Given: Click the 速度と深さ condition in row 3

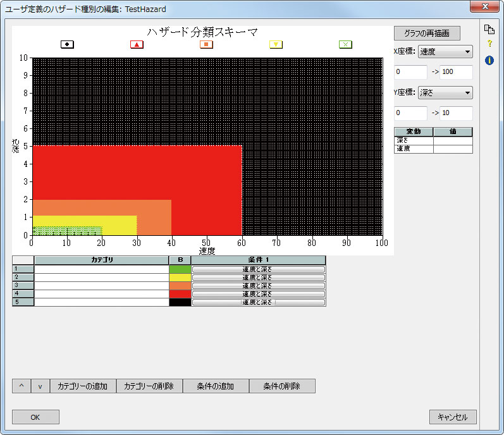Looking at the screenshot, I should (258, 286).
